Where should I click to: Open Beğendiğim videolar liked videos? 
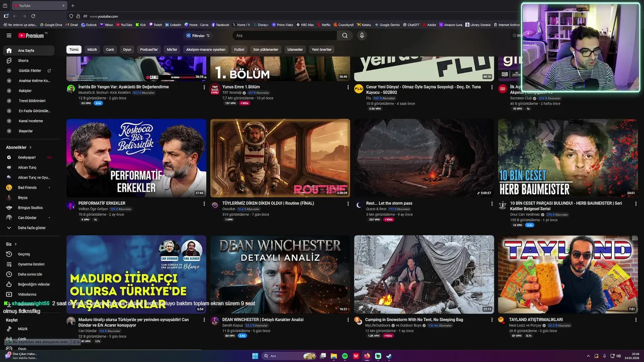[x=28, y=284]
